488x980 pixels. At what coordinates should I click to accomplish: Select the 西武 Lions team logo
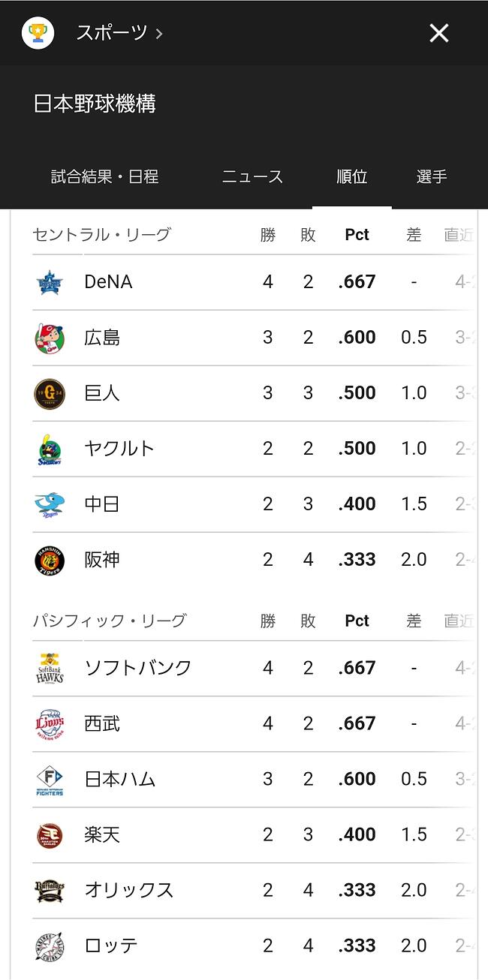click(x=49, y=723)
